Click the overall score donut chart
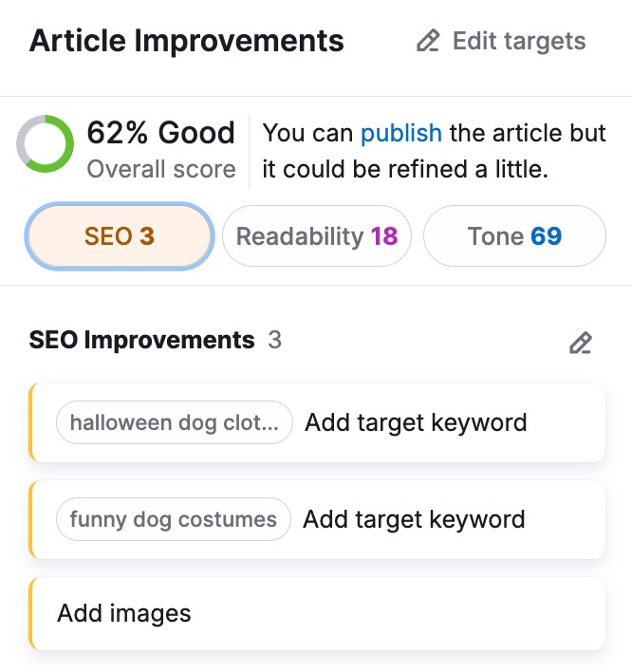Viewport: 632px width, 672px height. 45,144
